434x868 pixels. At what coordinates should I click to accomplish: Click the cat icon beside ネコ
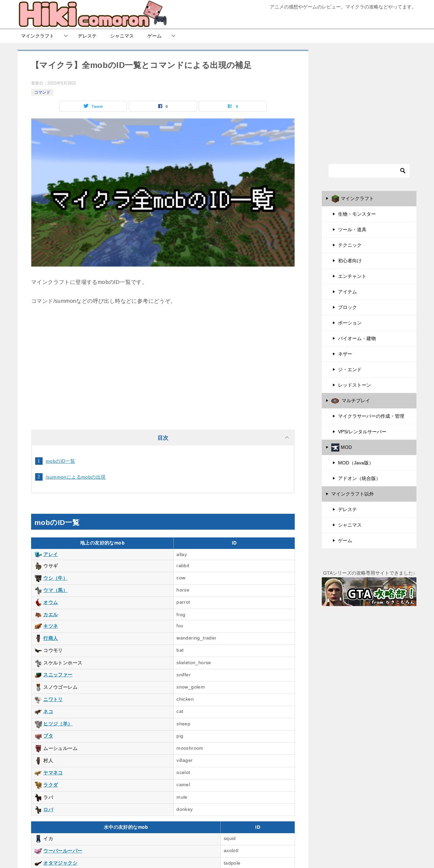38,712
